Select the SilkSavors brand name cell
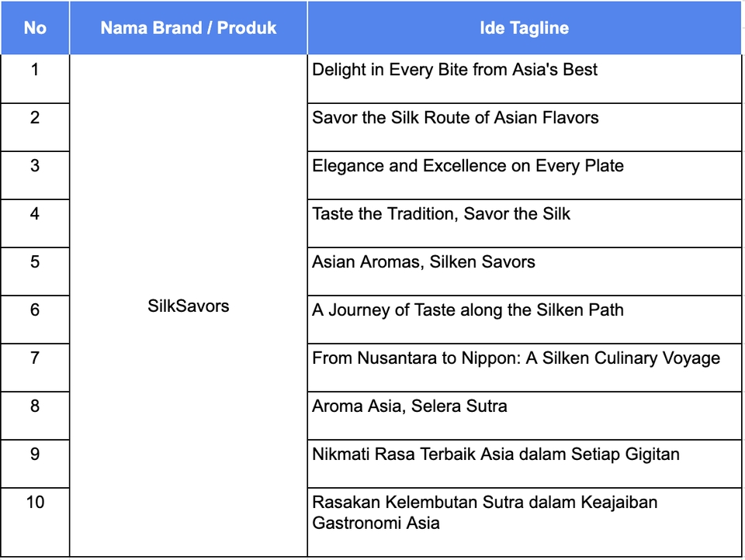Viewport: 745px width, 560px height. (x=189, y=306)
